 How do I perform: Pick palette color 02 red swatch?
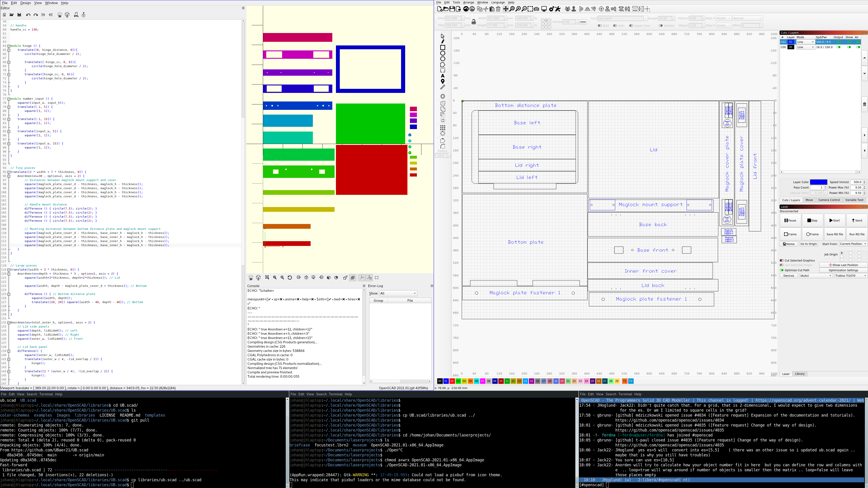[x=452, y=381]
